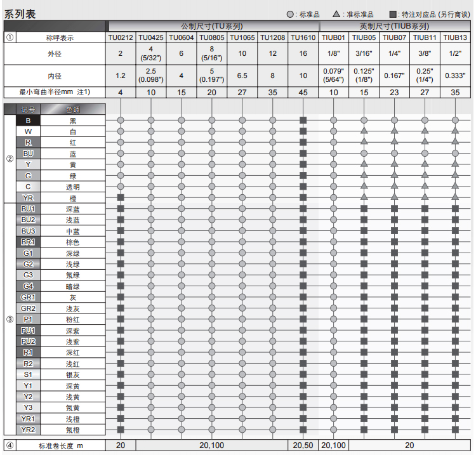Click the YR orange color code cell
The image size is (476, 455).
tap(28, 198)
